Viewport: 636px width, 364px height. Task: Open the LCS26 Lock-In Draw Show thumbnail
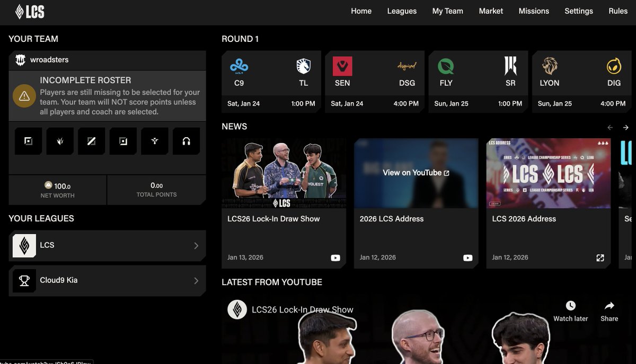[x=284, y=173]
